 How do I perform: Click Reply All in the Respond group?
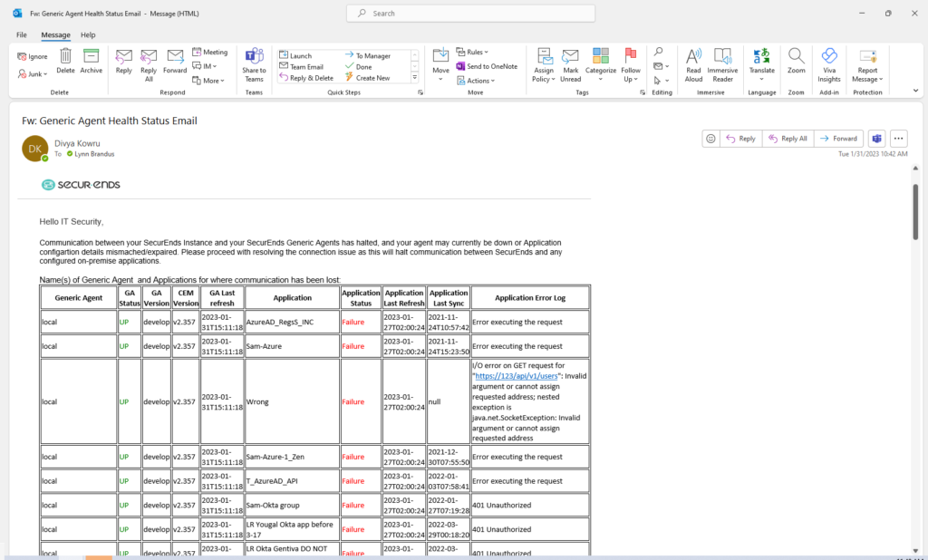pyautogui.click(x=149, y=65)
